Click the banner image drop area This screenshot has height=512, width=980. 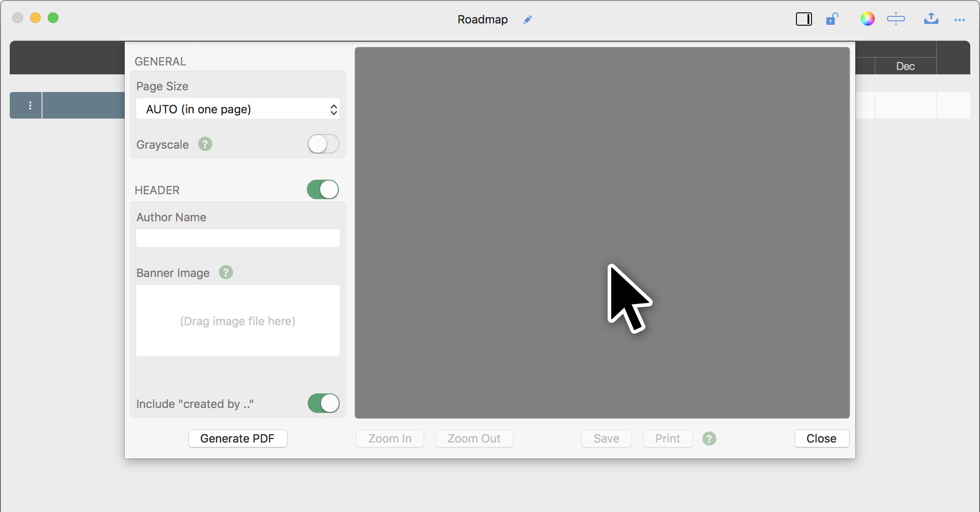click(x=238, y=320)
